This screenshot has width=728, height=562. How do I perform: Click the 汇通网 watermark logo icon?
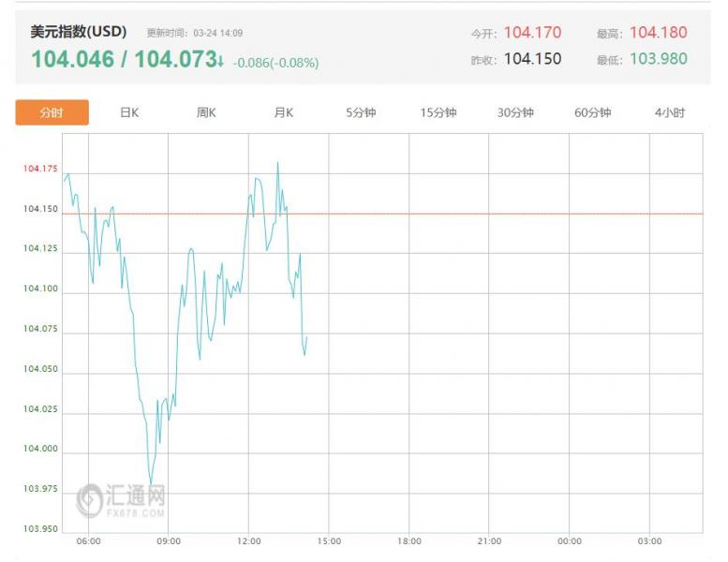pos(91,499)
